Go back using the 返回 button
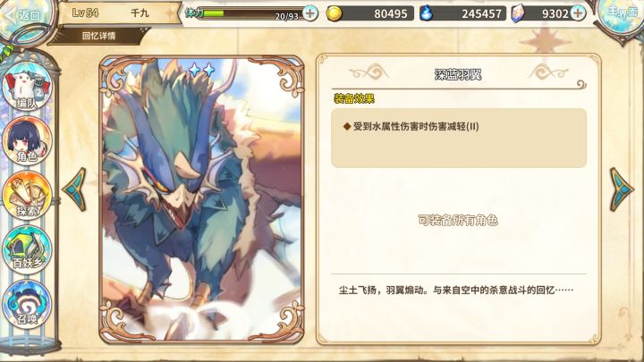644x362 pixels. pos(25,16)
